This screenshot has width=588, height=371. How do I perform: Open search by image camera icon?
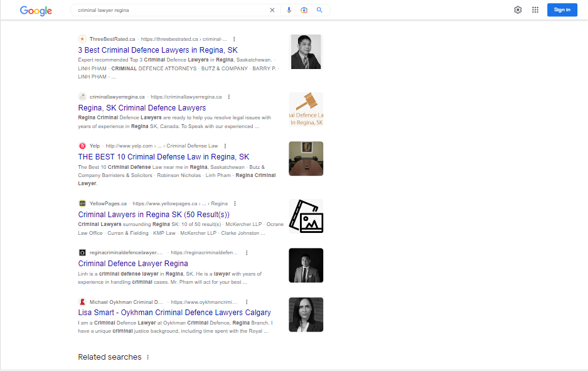point(304,10)
